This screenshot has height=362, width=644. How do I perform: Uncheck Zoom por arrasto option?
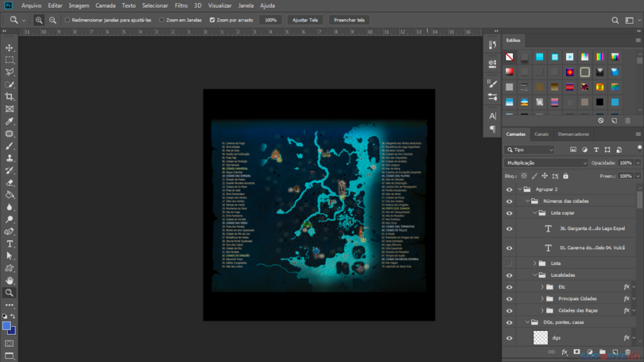click(213, 20)
